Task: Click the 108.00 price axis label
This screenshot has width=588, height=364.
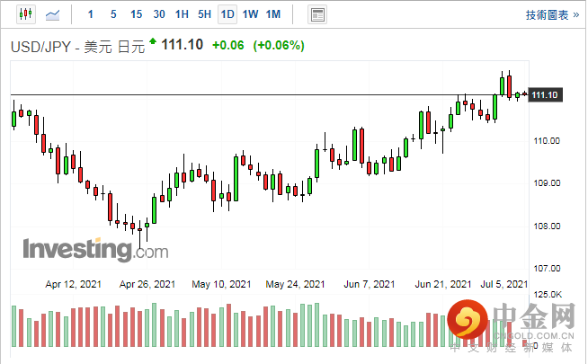Action: point(547,226)
